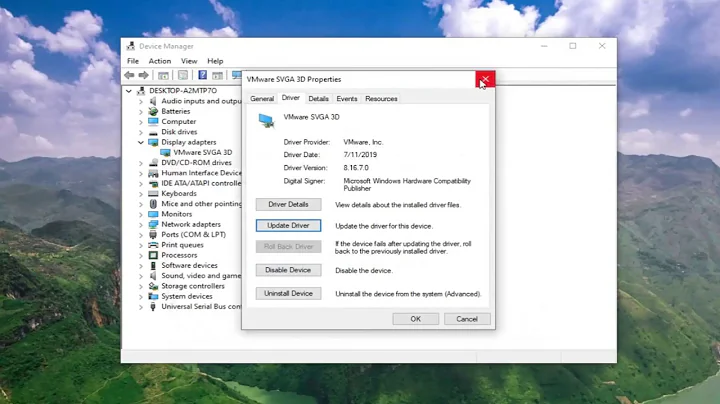Click the Software devices icon
Viewport: 720px width, 404px height.
point(153,265)
